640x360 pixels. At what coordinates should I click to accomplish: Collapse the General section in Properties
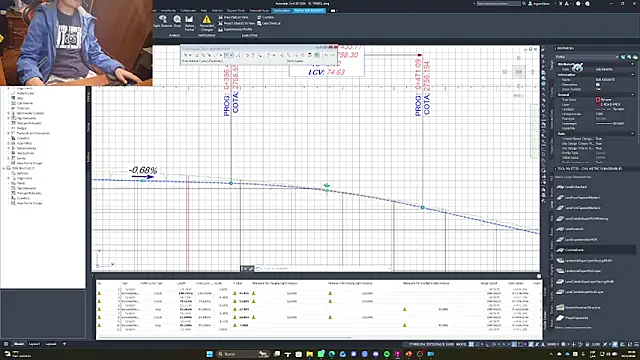click(x=633, y=95)
